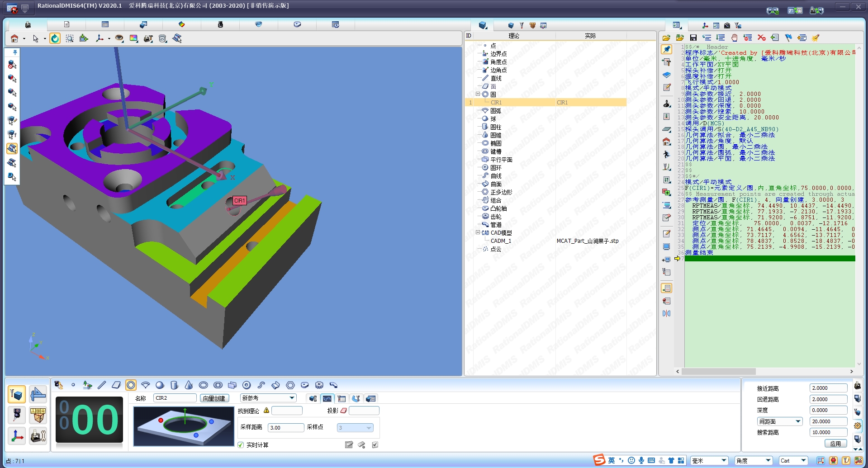
Task: Click the home view icon
Action: coord(14,39)
